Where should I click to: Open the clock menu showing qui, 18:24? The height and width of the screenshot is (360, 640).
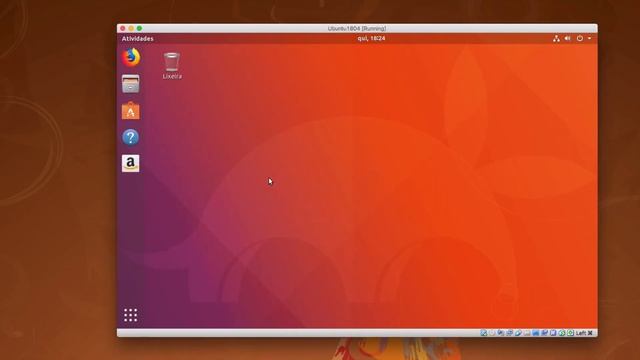[371, 38]
